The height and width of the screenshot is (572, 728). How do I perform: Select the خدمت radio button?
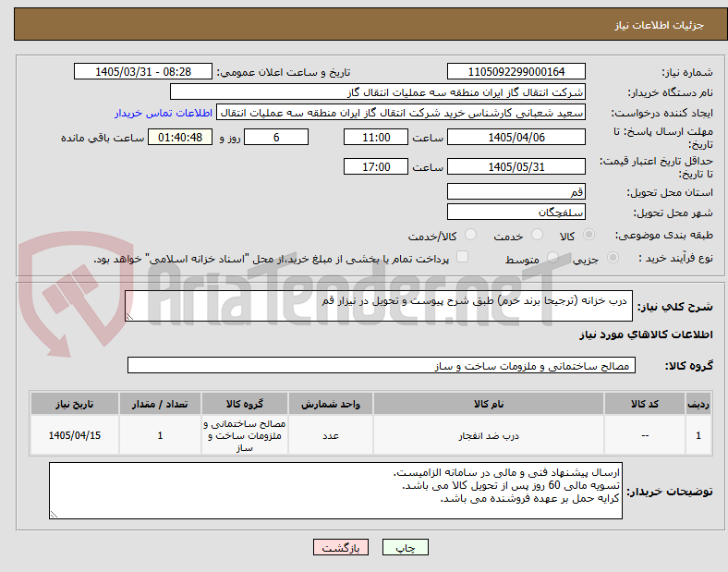(537, 235)
